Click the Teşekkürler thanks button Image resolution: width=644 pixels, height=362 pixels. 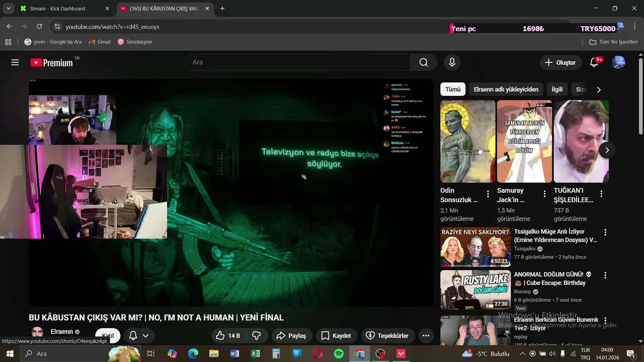point(387,335)
